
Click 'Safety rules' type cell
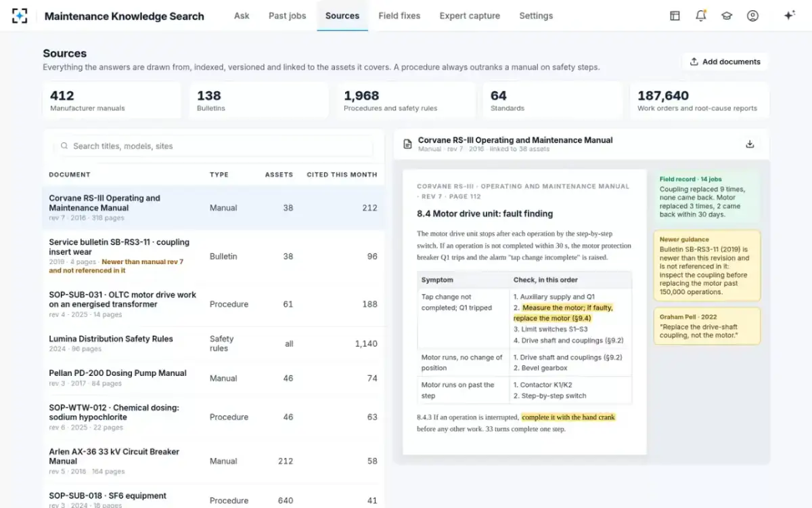click(221, 343)
